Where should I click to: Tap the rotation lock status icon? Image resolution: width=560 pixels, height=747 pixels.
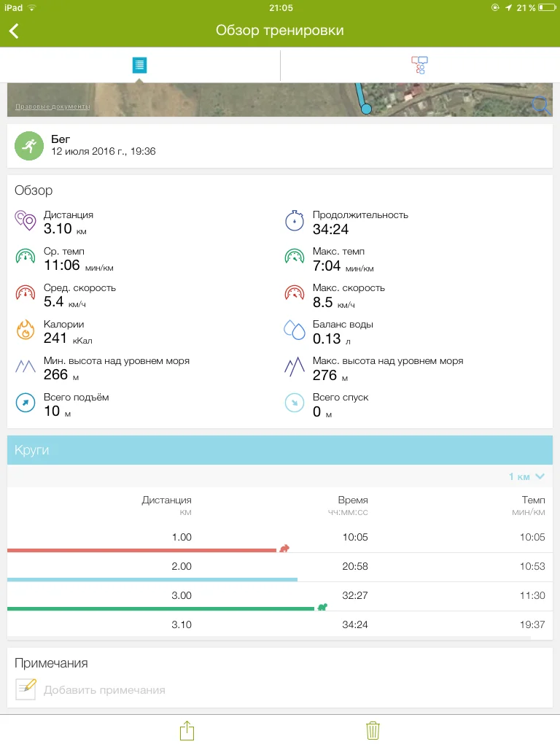(x=495, y=7)
